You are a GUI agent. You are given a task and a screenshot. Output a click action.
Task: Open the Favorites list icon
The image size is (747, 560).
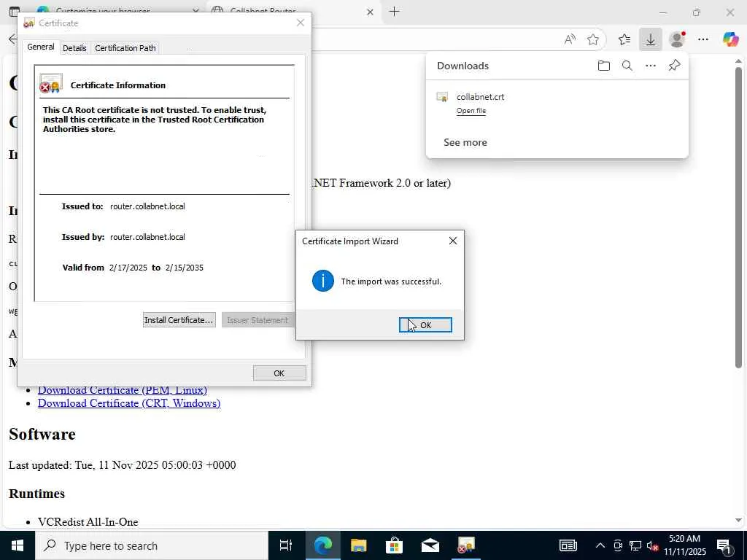[624, 39]
